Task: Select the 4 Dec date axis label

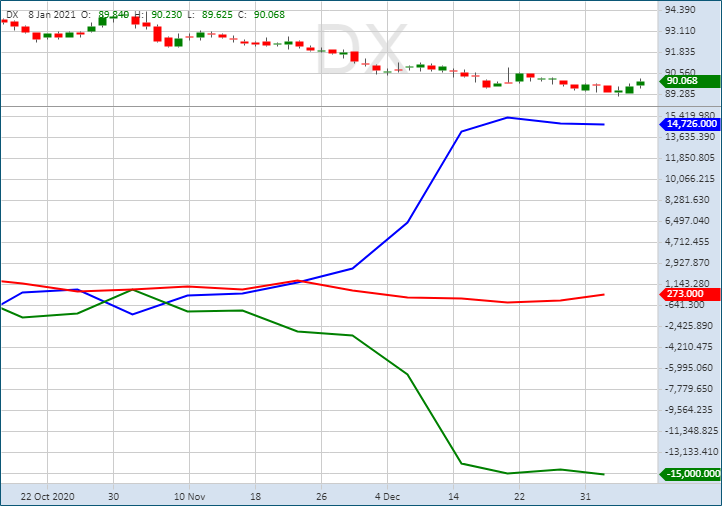Action: (388, 496)
